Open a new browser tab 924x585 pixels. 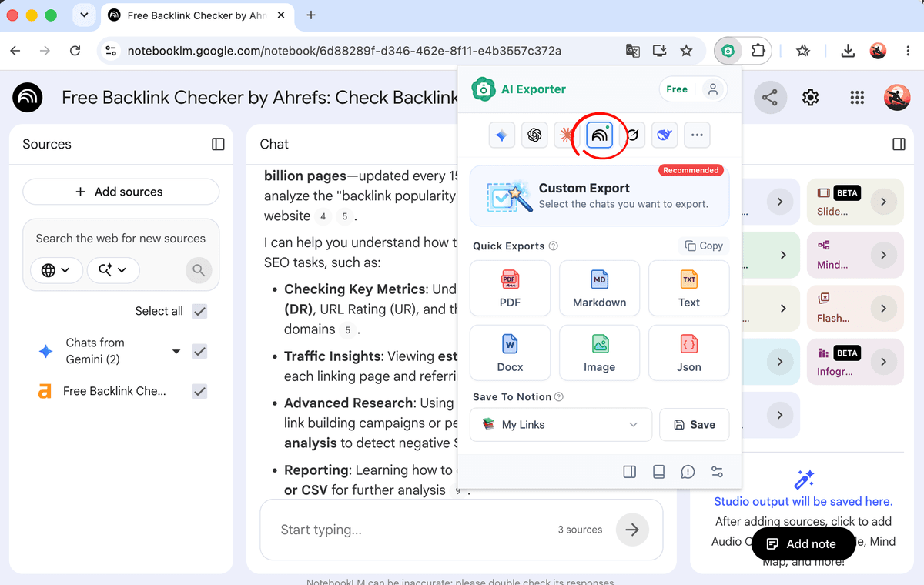[x=311, y=15]
